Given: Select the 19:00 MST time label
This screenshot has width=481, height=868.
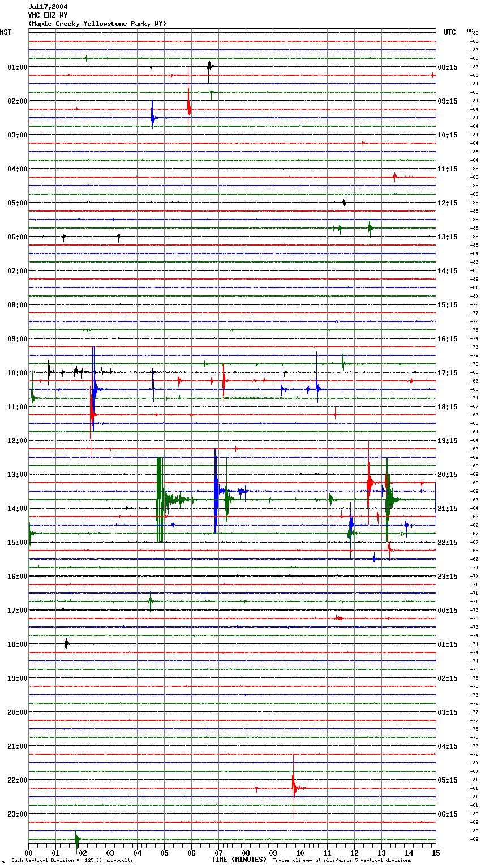Looking at the screenshot, I should [18, 678].
